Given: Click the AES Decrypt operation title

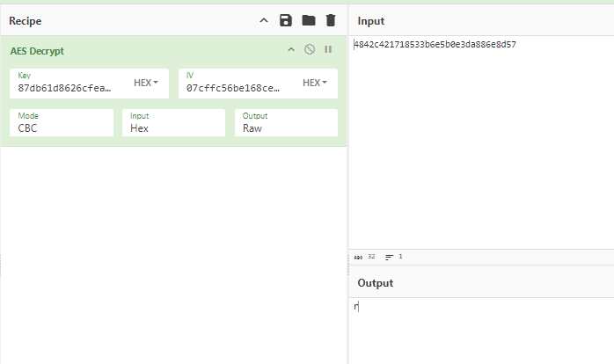Looking at the screenshot, I should [x=37, y=51].
